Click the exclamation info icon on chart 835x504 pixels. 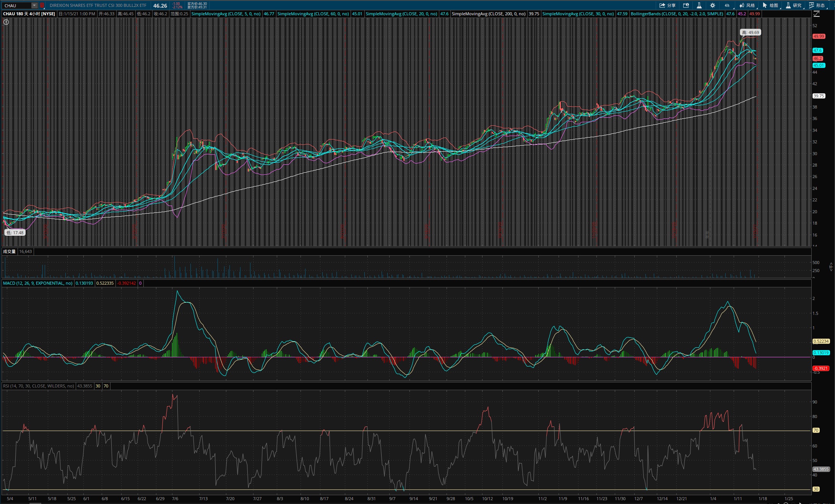click(6, 22)
